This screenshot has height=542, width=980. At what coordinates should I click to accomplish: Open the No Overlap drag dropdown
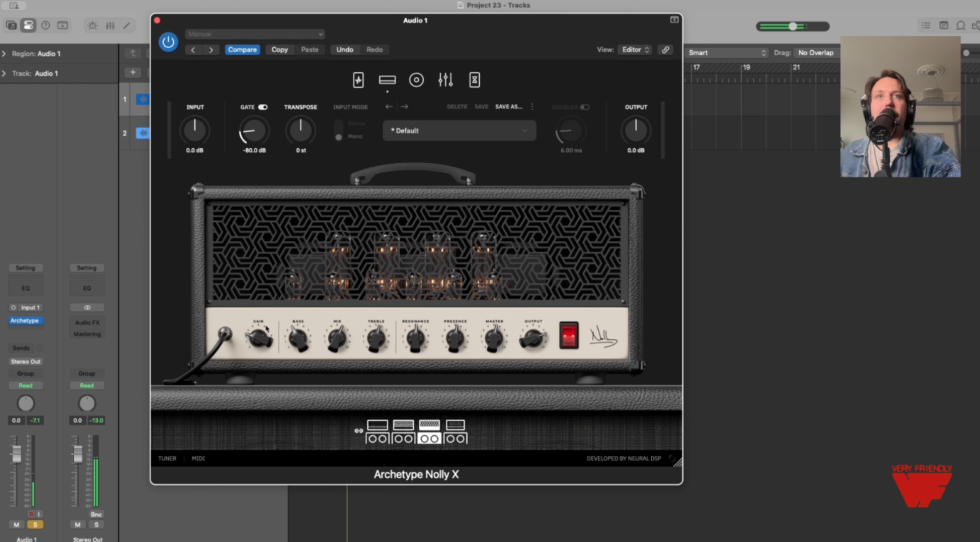pos(817,52)
